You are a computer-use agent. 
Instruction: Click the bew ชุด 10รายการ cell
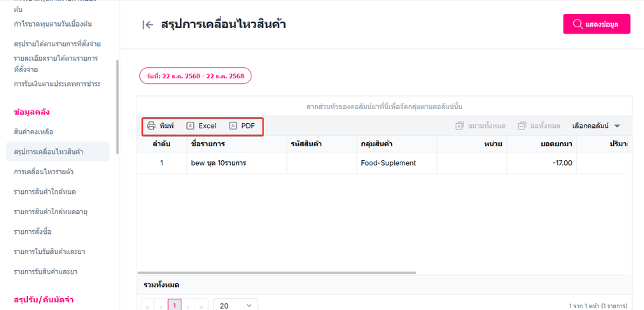click(237, 163)
